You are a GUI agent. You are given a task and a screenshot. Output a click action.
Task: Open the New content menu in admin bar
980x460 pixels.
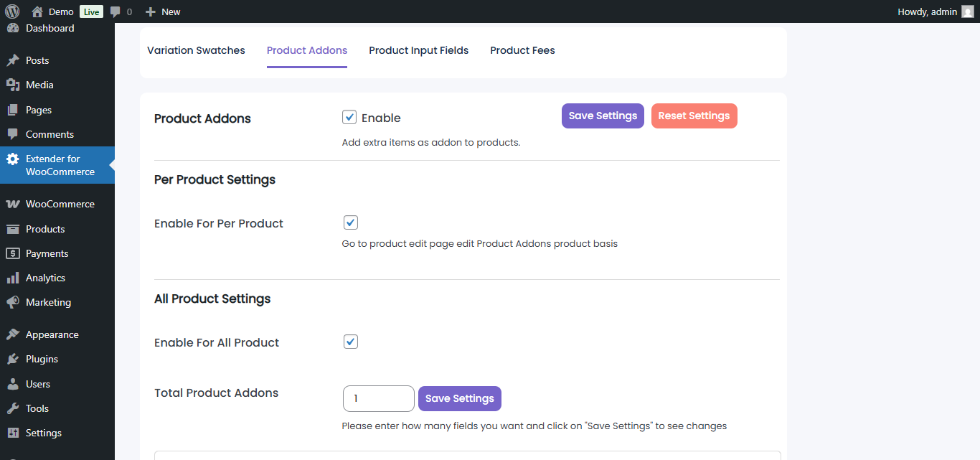pos(163,11)
